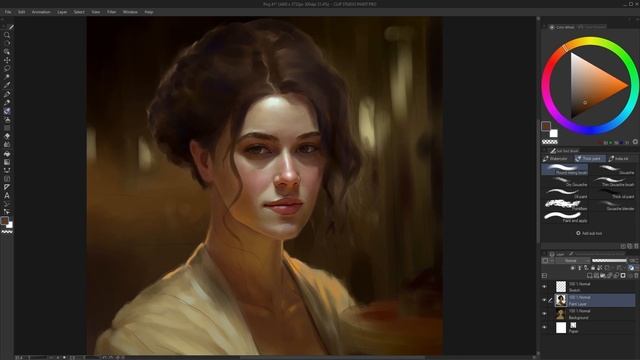Screen dimensions: 640x360
Task: Choose the Thin Gouache brush
Action: 612,181
